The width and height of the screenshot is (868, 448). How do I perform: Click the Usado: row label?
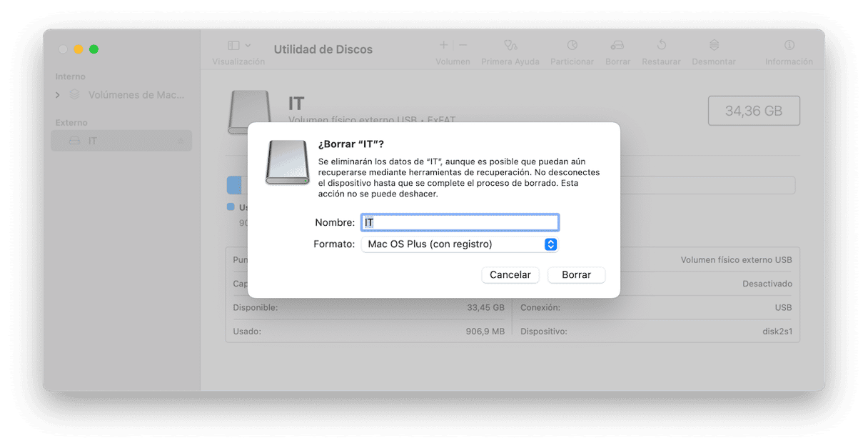click(x=247, y=332)
